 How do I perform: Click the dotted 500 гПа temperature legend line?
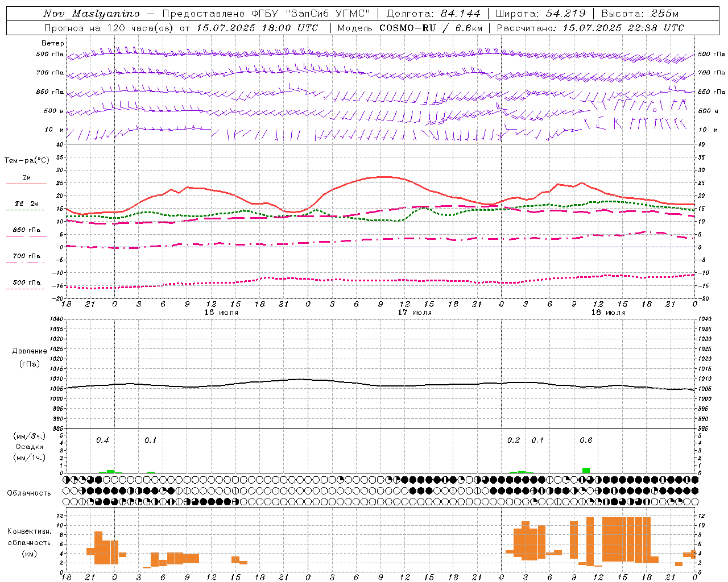click(x=26, y=289)
